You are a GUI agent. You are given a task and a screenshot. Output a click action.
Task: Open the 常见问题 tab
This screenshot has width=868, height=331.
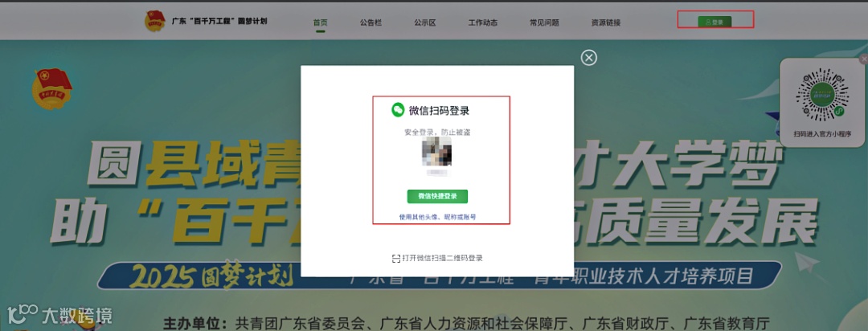point(544,22)
